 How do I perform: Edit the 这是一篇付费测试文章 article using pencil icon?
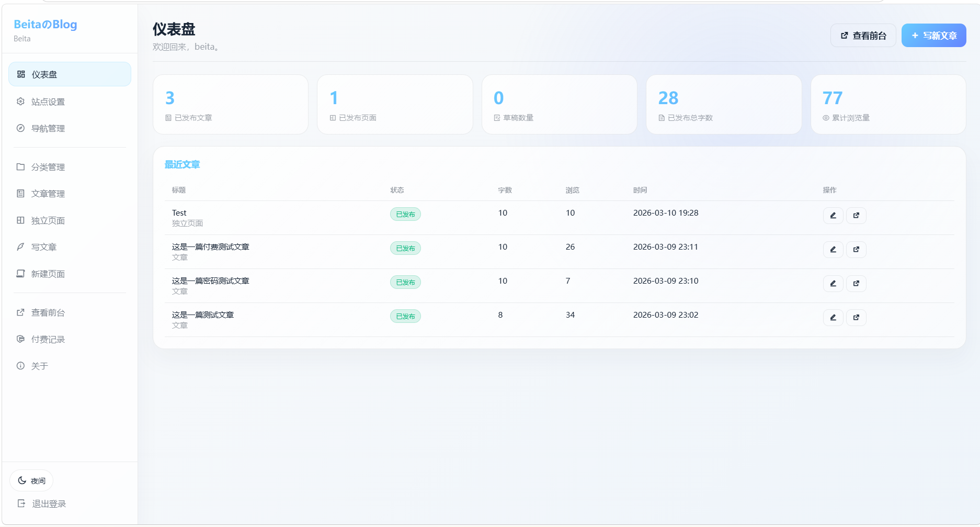[x=833, y=250]
